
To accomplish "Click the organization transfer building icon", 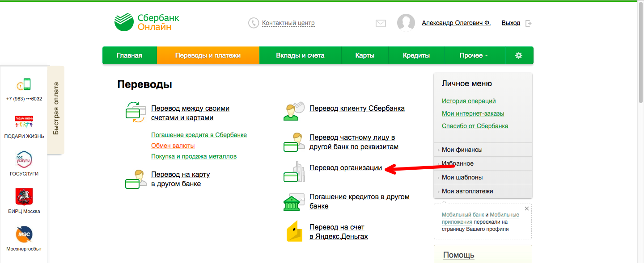I will 294,172.
